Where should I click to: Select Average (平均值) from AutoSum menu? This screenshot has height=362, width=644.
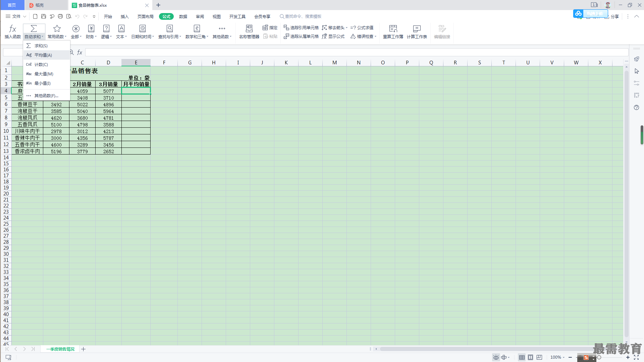pos(47,55)
